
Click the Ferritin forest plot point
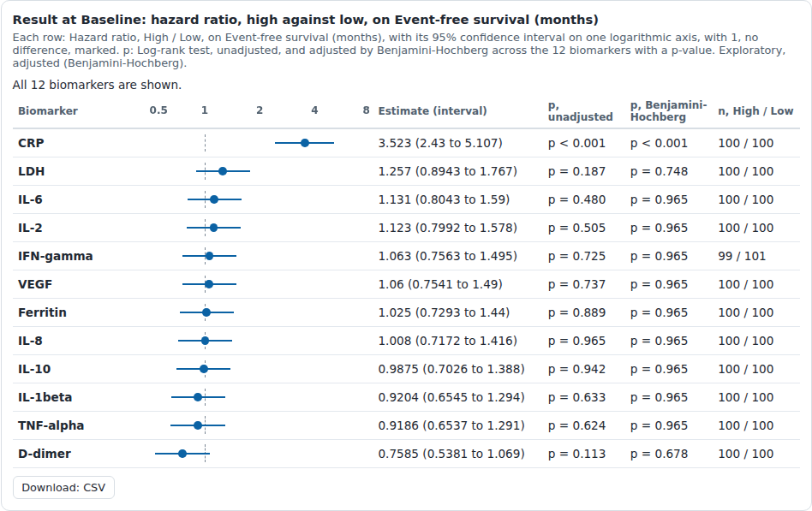(x=206, y=312)
